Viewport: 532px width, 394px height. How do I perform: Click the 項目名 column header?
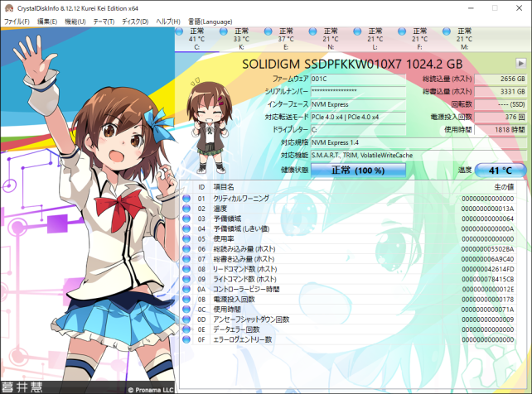224,187
